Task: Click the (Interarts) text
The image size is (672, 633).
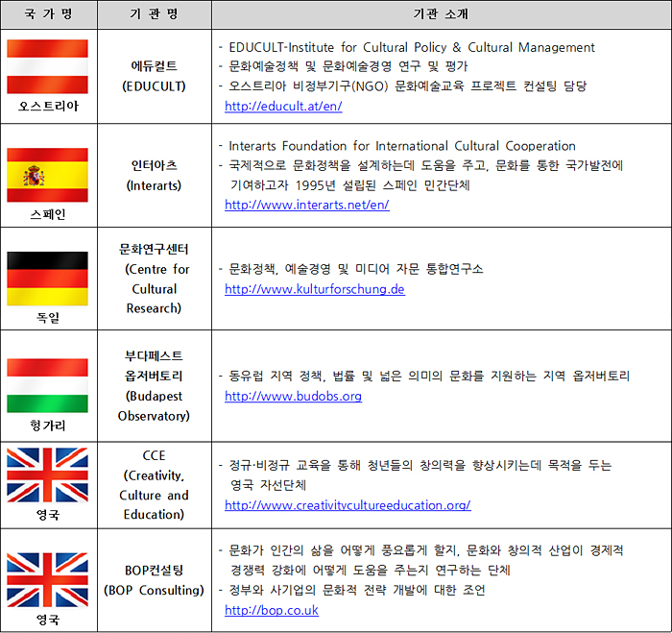Action: (x=154, y=185)
